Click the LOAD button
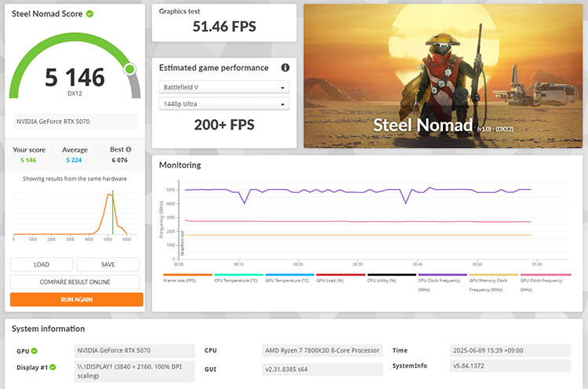This screenshot has height=389, width=588. [42, 264]
